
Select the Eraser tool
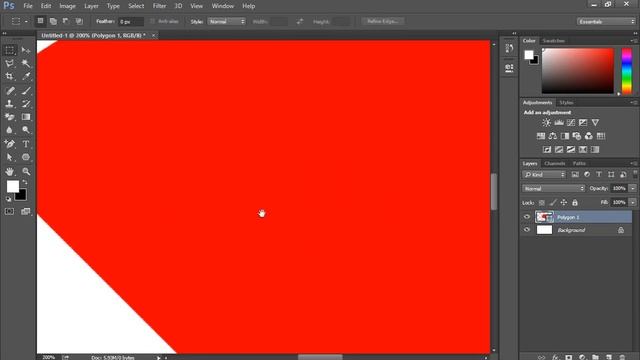pos(9,117)
